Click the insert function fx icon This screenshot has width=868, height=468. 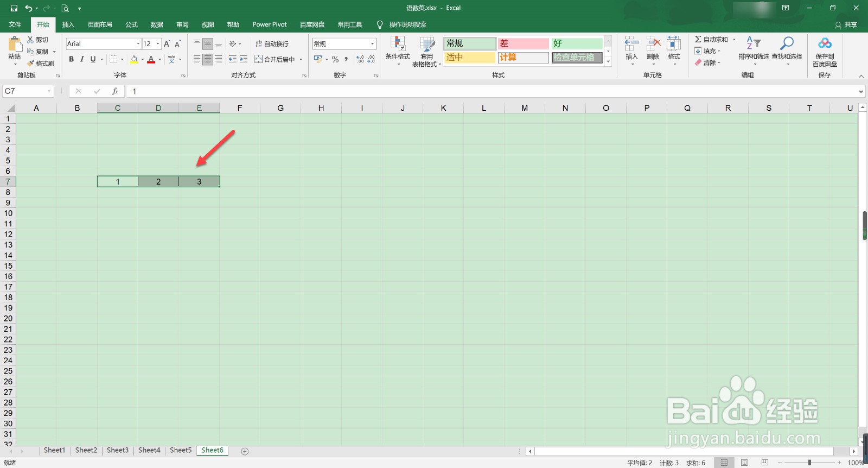click(x=115, y=91)
